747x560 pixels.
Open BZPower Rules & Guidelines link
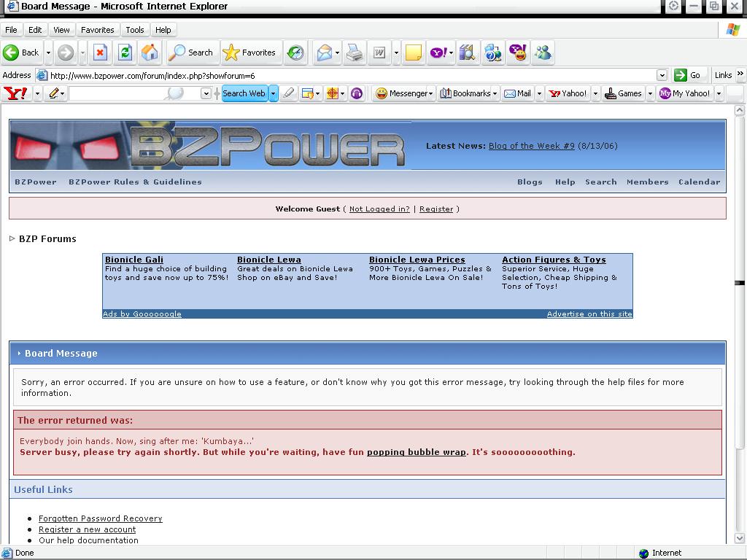135,182
